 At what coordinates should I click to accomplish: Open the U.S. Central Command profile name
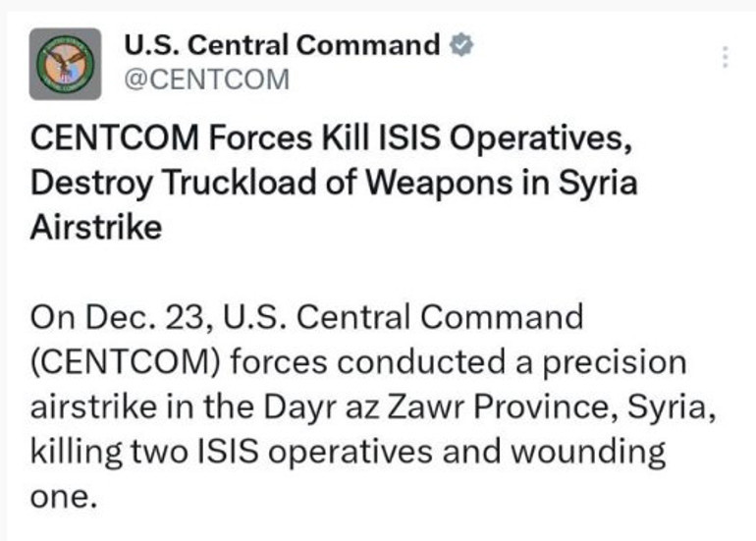pos(282,45)
